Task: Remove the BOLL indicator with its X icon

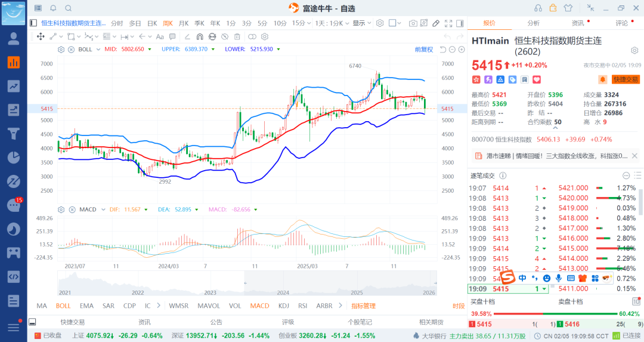Action: [71, 49]
